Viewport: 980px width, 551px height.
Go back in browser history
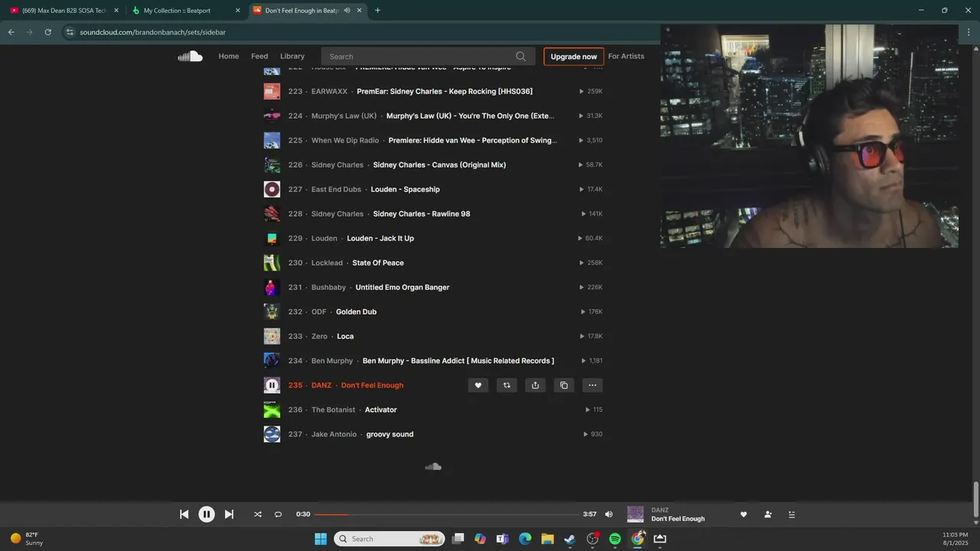click(11, 32)
